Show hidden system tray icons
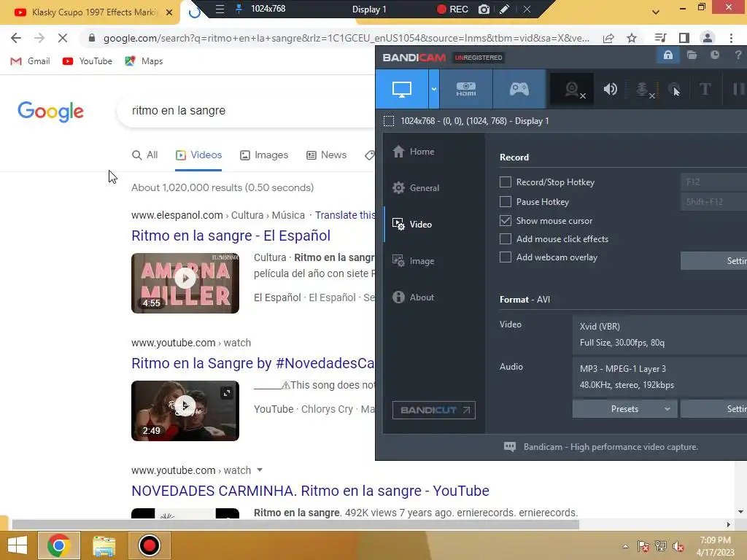 pyautogui.click(x=625, y=546)
